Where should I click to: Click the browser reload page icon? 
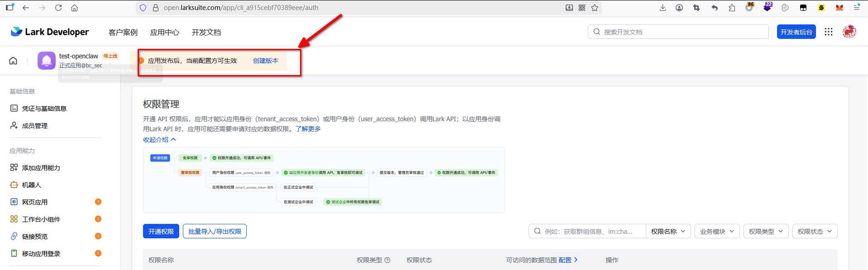(58, 8)
